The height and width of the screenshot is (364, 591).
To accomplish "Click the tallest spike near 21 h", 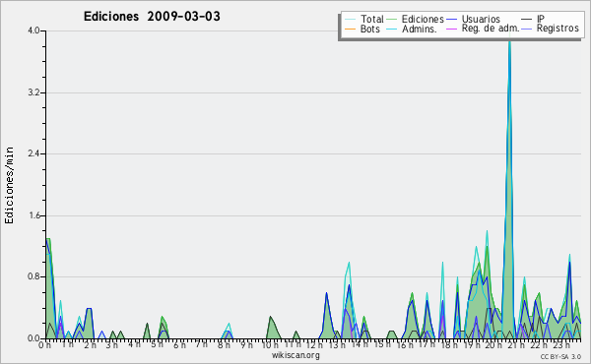I will (x=509, y=188).
